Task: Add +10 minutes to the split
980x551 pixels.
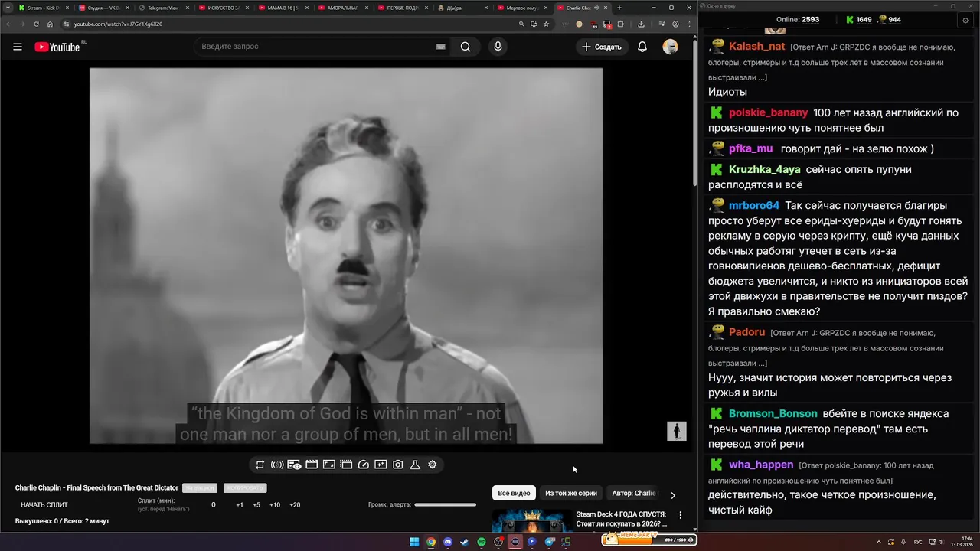Action: (x=275, y=505)
